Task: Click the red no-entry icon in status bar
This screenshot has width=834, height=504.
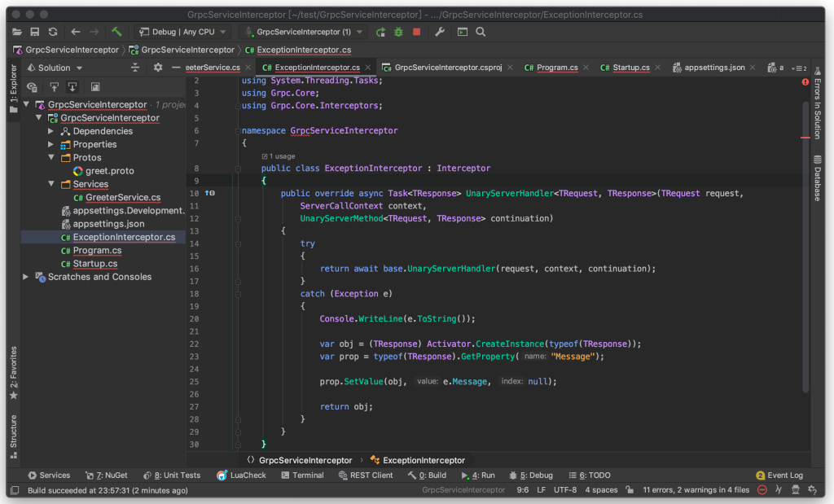Action: click(x=762, y=489)
